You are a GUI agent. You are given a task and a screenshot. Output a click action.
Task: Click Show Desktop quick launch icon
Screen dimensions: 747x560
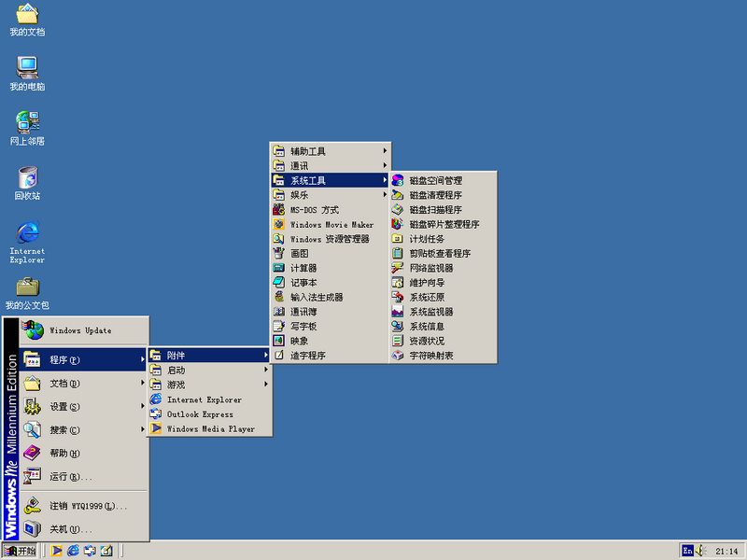[x=106, y=551]
